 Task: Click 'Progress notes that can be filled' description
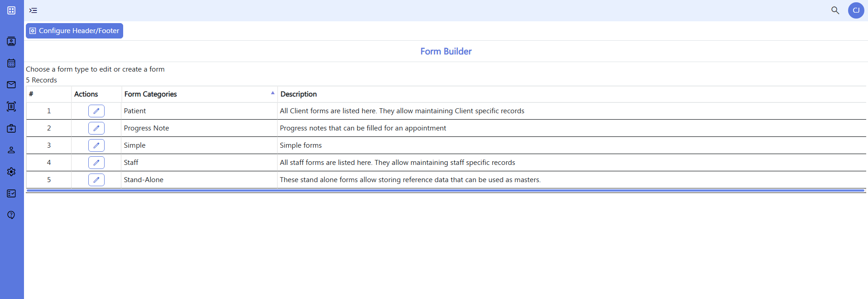(363, 128)
